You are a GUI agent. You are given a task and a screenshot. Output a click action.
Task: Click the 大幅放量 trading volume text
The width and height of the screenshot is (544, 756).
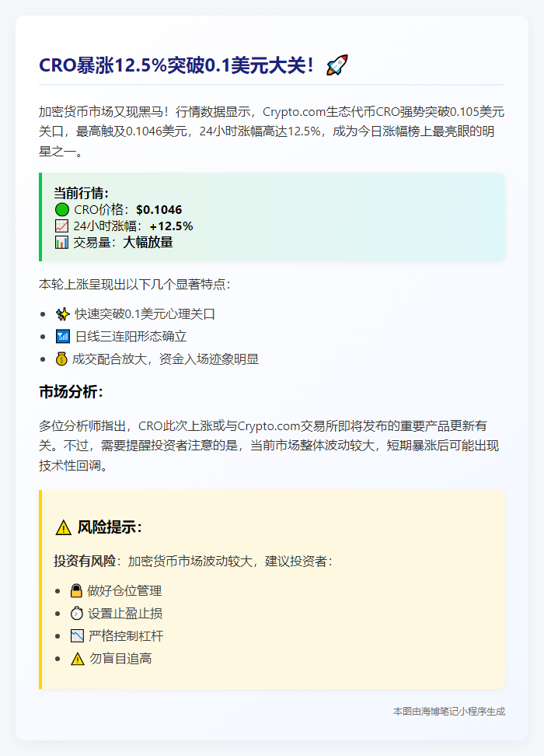click(x=148, y=242)
